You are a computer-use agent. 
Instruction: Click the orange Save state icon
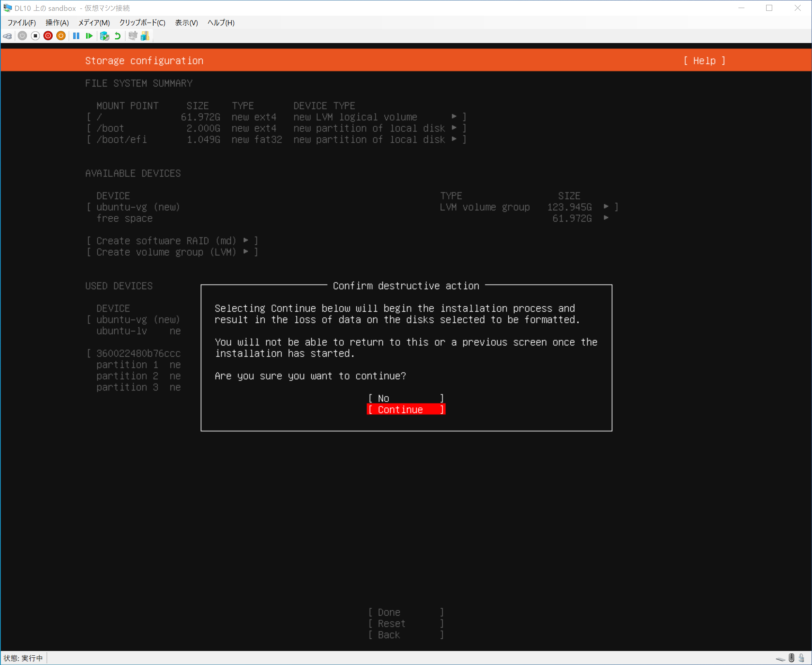tap(61, 36)
